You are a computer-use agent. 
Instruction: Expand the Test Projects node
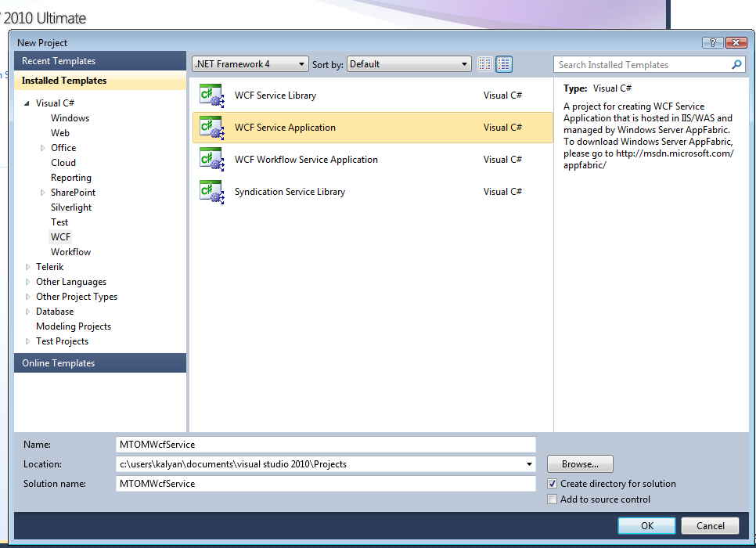click(x=27, y=341)
